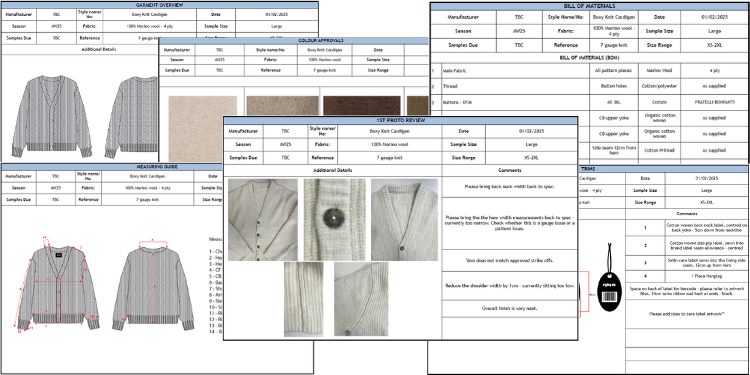Click '7 gauge knit' in 1st Proto Review

pos(389,157)
